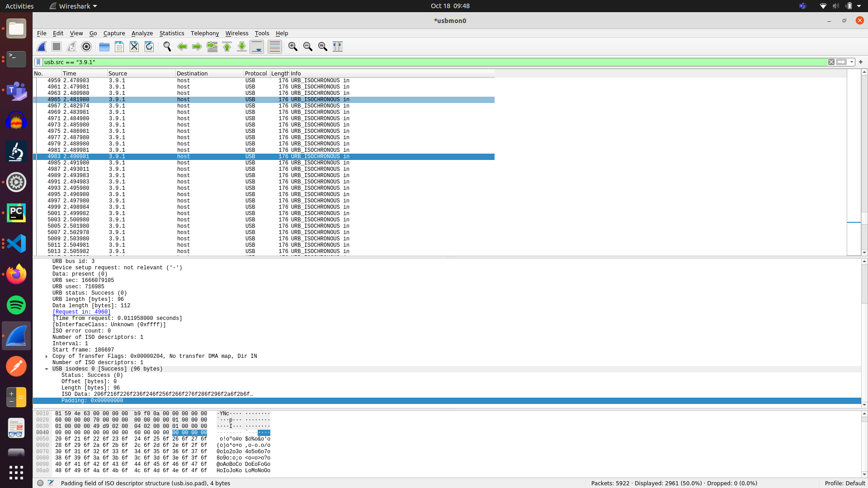Screen dimensions: 868x488
Task: Open recent display filters dropdown
Action: click(852, 62)
